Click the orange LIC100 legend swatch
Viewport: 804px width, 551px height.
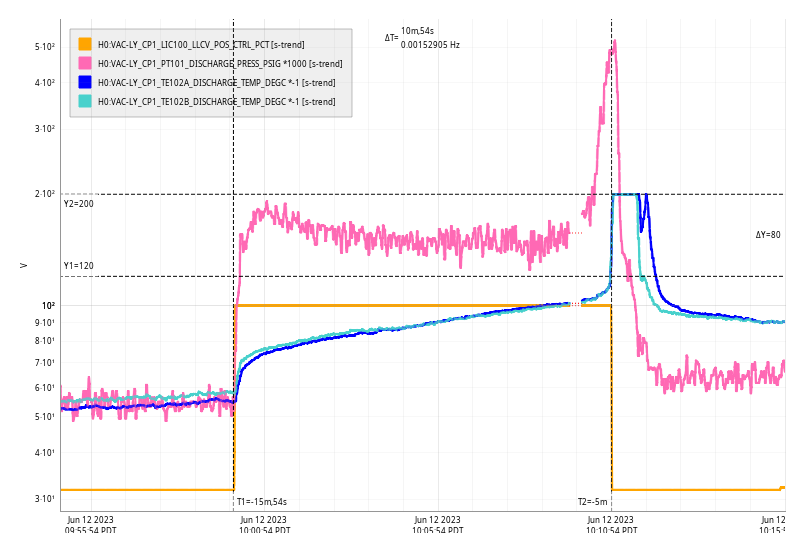[x=85, y=44]
